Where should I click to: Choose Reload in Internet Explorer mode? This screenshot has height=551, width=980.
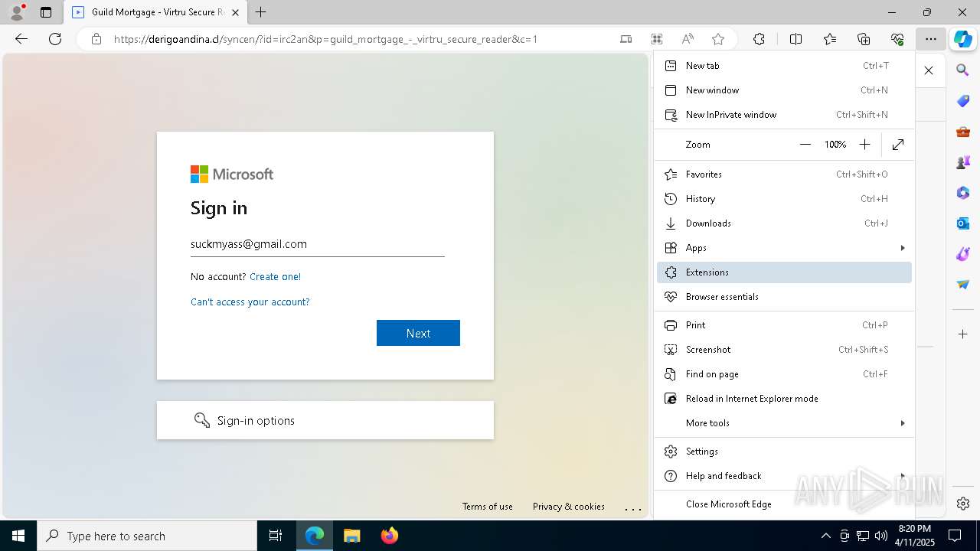click(784, 399)
